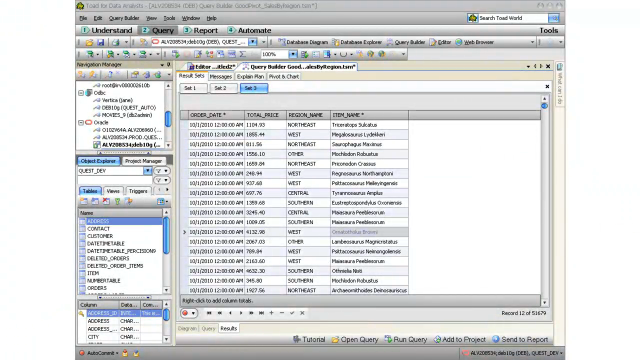Open Navigation Manager panel dropdown arrow
Image resolution: width=640 pixels, height=360 pixels.
[x=162, y=64]
